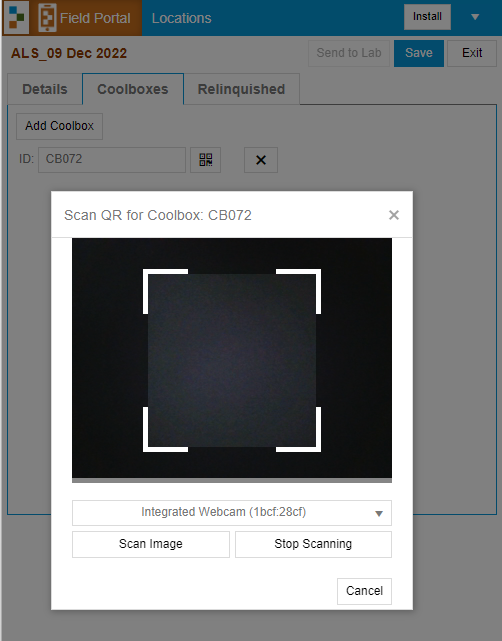Close the Scan QR dialog with X
Image resolution: width=502 pixels, height=641 pixels.
(394, 215)
